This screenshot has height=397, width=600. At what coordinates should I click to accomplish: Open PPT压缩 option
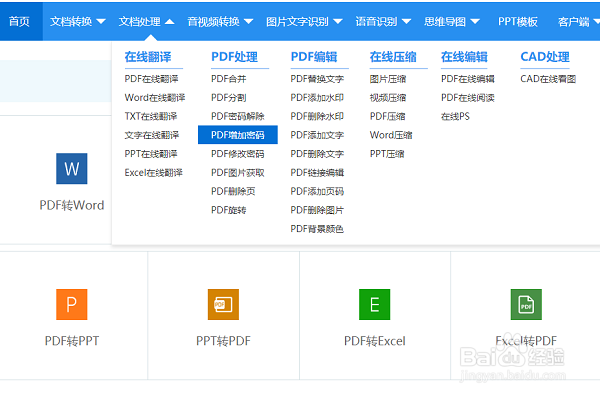tap(387, 154)
